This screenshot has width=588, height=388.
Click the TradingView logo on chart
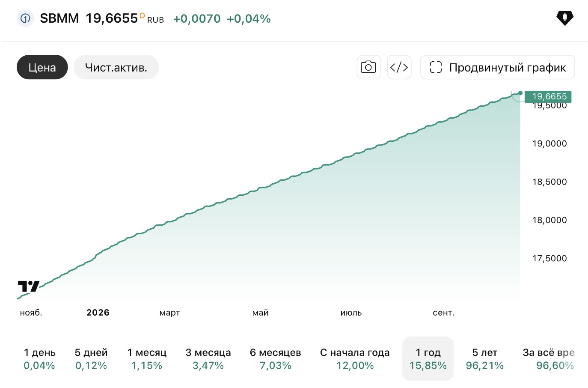28,286
